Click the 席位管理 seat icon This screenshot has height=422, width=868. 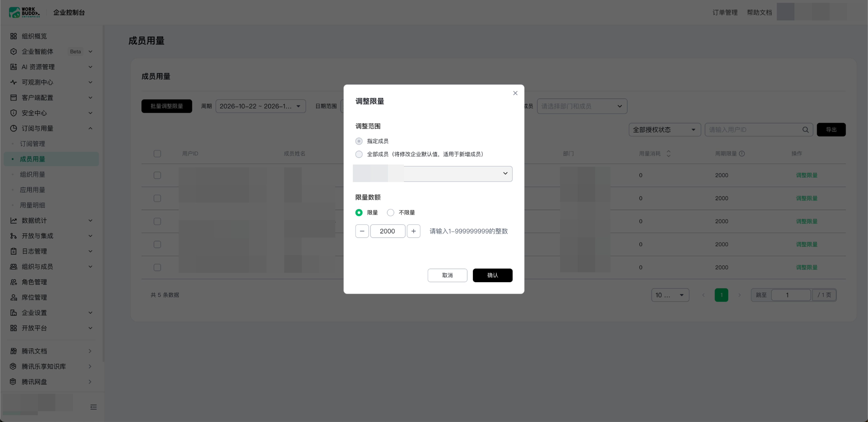click(x=14, y=297)
